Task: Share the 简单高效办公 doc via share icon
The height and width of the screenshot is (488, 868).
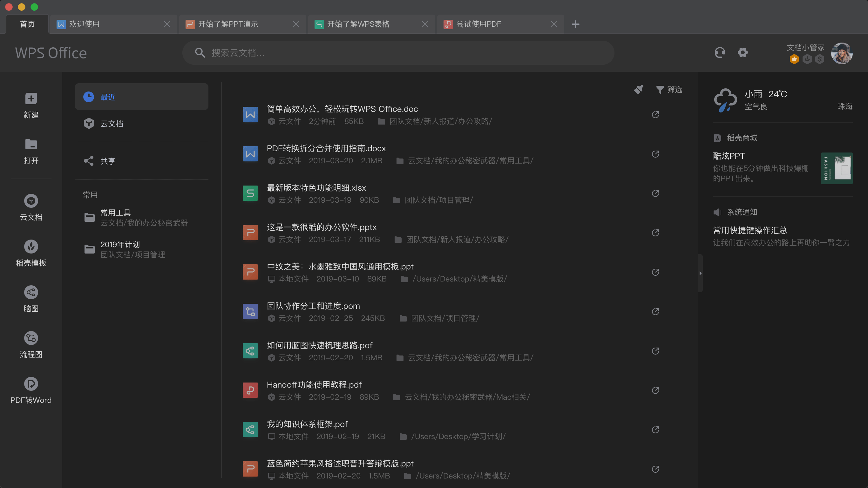Action: pyautogui.click(x=655, y=115)
